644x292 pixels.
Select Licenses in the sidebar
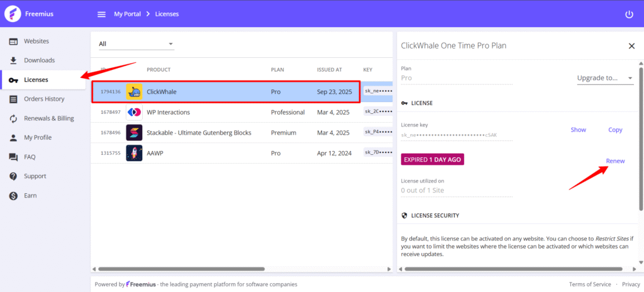(43, 80)
